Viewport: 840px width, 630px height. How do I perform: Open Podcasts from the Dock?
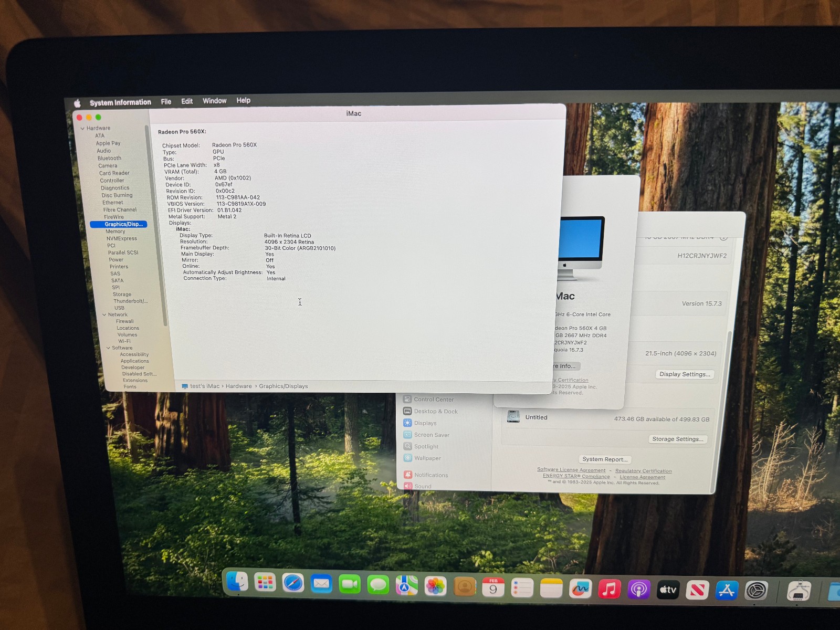coord(639,590)
